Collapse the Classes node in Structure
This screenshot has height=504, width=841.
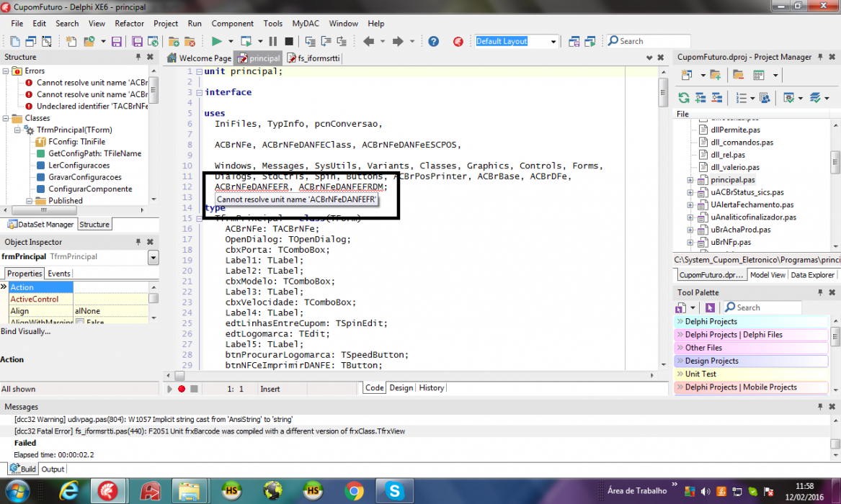click(x=6, y=118)
